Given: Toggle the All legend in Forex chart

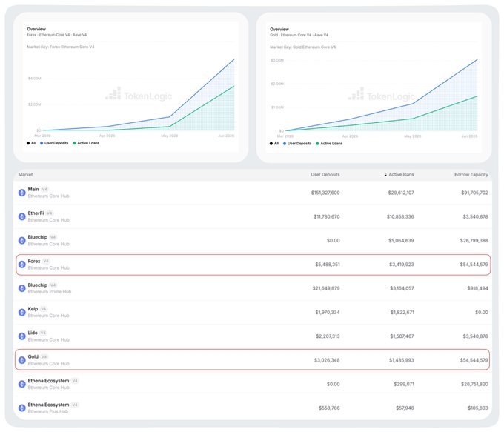Looking at the screenshot, I should click(x=31, y=143).
